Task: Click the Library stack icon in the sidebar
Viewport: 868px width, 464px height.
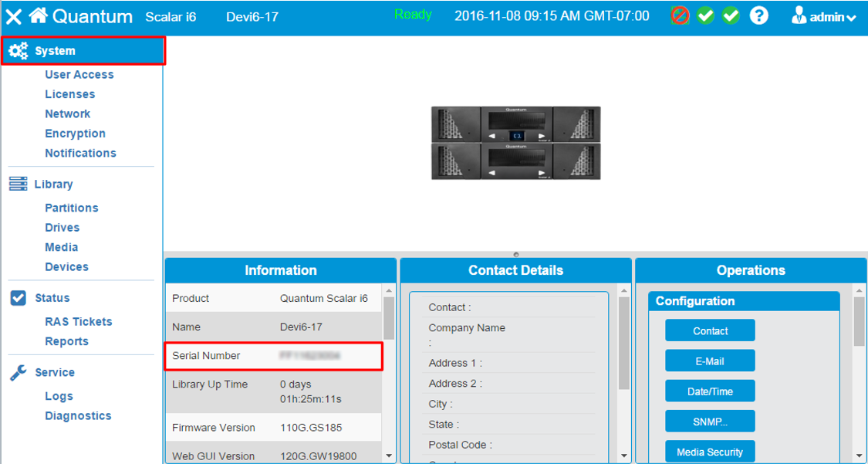Action: click(x=19, y=185)
